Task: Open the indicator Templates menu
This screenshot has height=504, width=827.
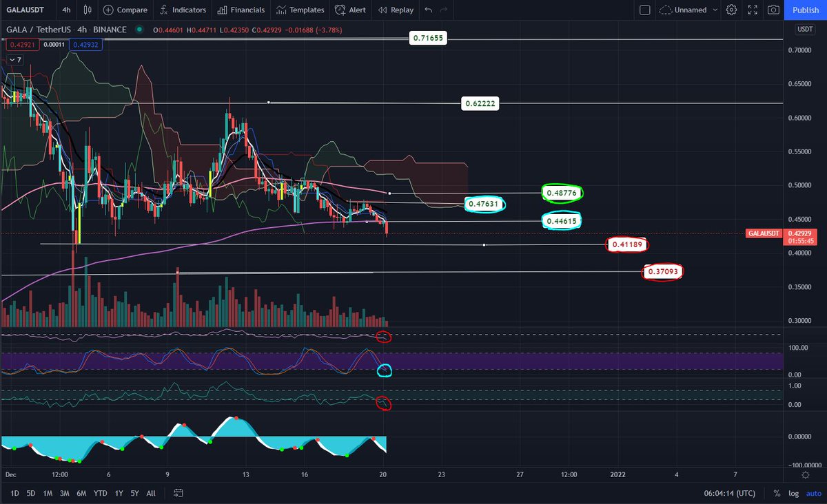Action: tap(300, 10)
